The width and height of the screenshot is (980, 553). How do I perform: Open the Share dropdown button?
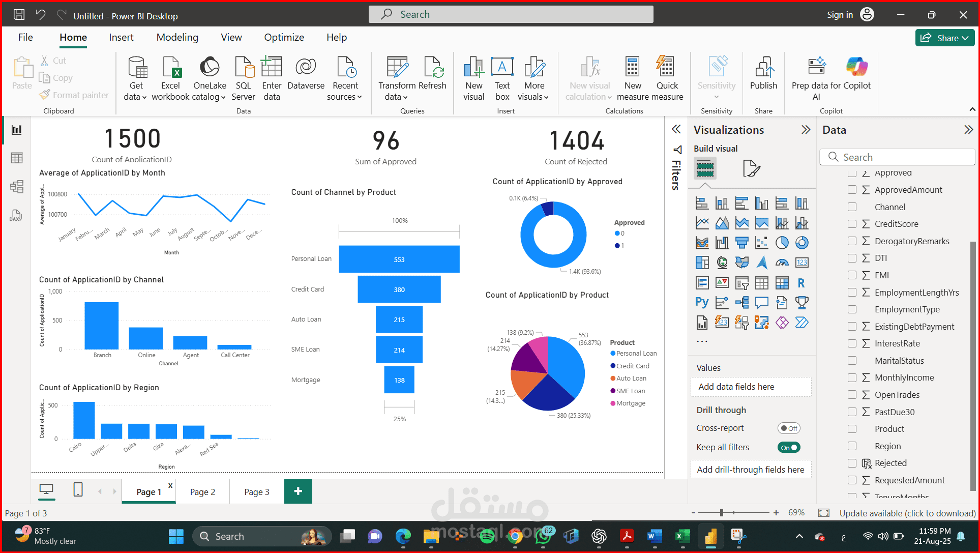click(x=945, y=38)
